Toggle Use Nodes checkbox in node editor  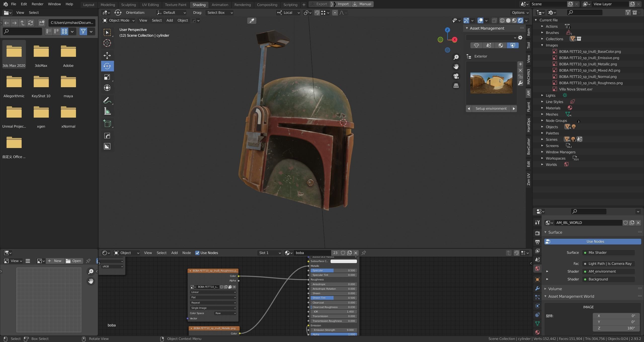(x=197, y=253)
